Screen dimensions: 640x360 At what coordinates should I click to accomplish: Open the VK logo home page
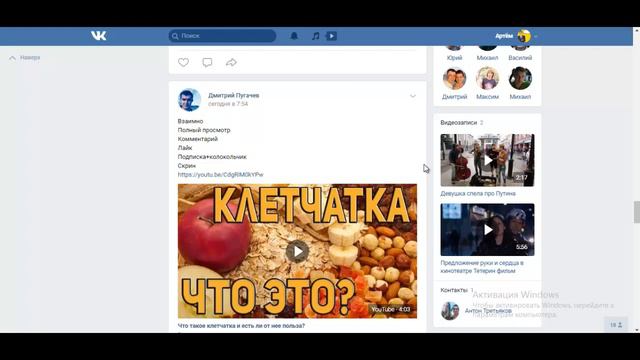tap(98, 36)
